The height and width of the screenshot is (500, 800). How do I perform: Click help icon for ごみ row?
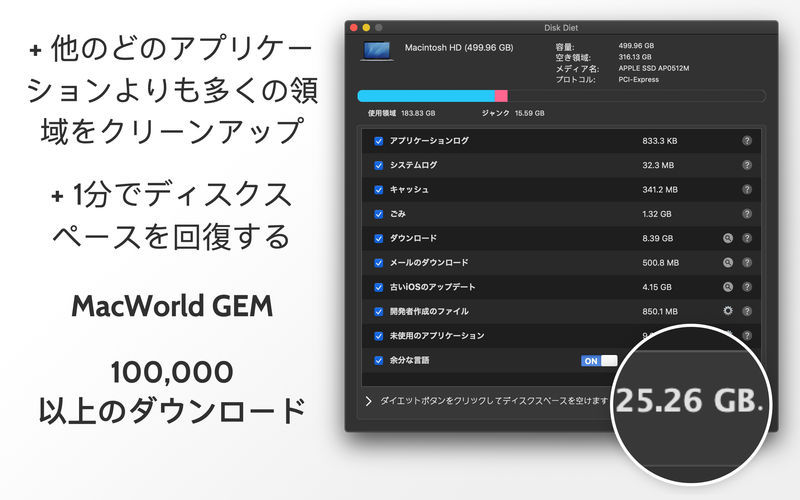[746, 214]
